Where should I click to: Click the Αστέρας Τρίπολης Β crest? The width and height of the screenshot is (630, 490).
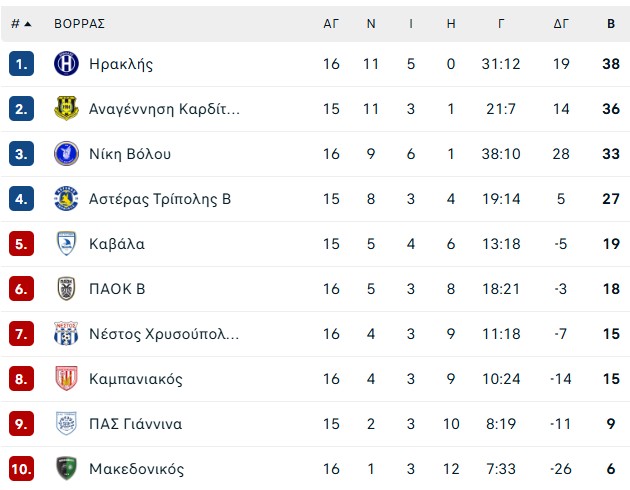(66, 199)
